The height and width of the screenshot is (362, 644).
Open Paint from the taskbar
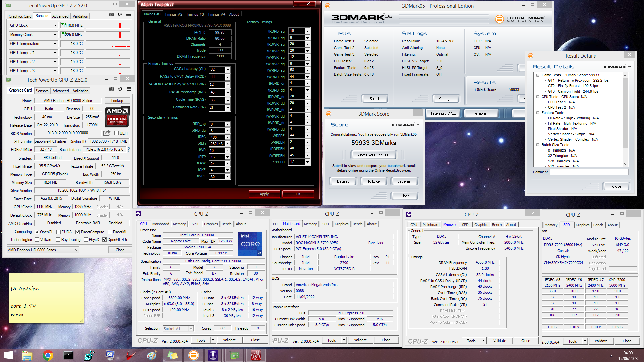[152, 355]
